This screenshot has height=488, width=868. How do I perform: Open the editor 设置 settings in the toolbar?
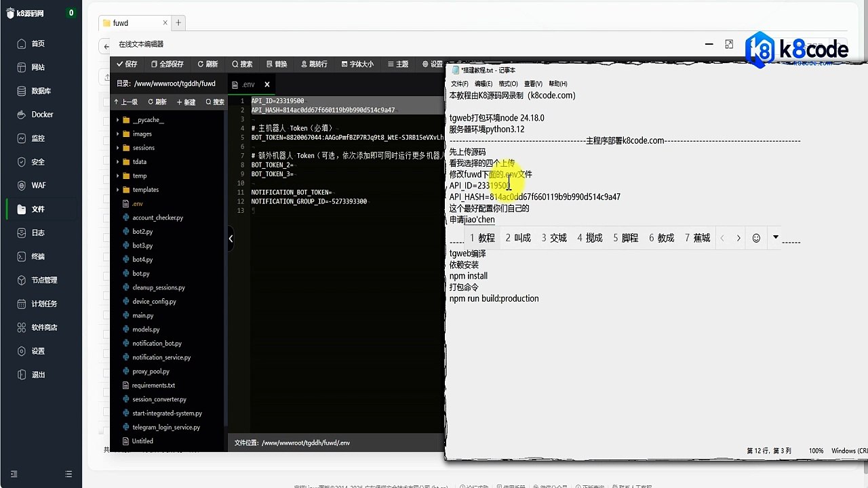[x=433, y=64]
